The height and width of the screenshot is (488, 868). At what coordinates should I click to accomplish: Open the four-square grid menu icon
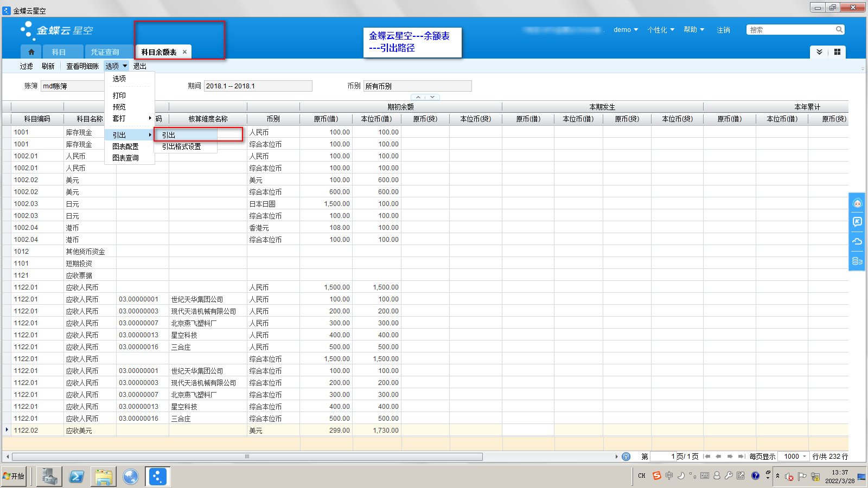(x=837, y=52)
